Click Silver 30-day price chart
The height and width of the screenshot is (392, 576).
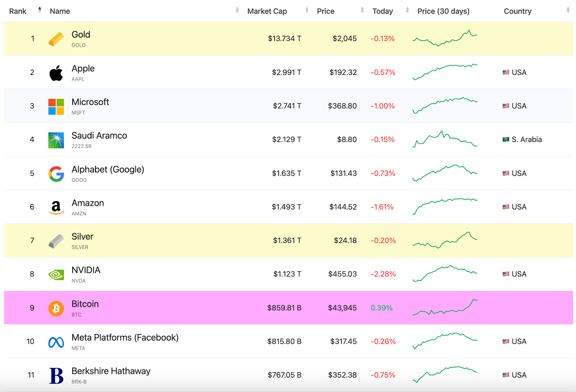point(445,240)
